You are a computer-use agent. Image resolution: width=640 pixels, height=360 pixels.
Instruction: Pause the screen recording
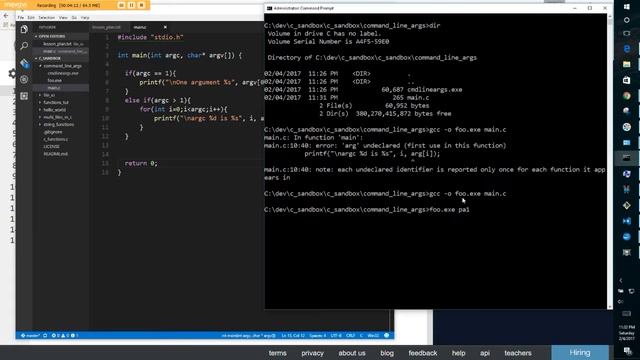[x=131, y=5]
